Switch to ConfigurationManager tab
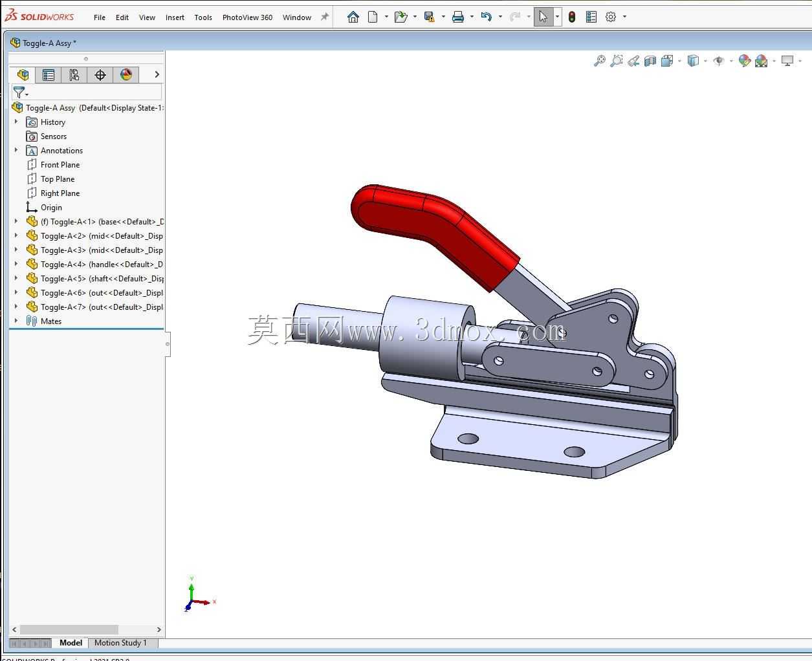 74,75
